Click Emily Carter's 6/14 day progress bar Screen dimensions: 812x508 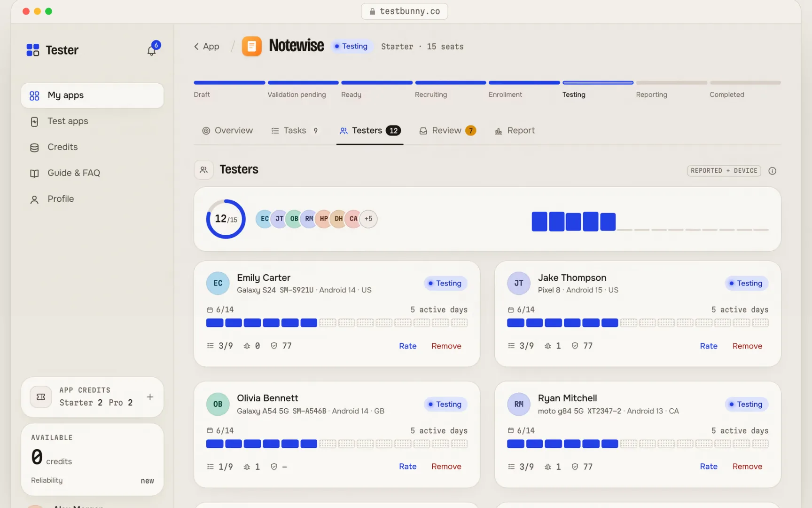pyautogui.click(x=337, y=323)
